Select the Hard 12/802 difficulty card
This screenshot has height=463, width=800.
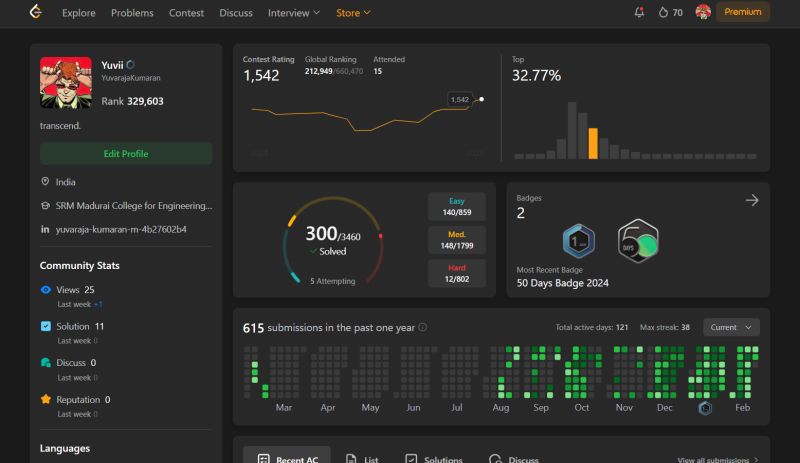pos(457,274)
